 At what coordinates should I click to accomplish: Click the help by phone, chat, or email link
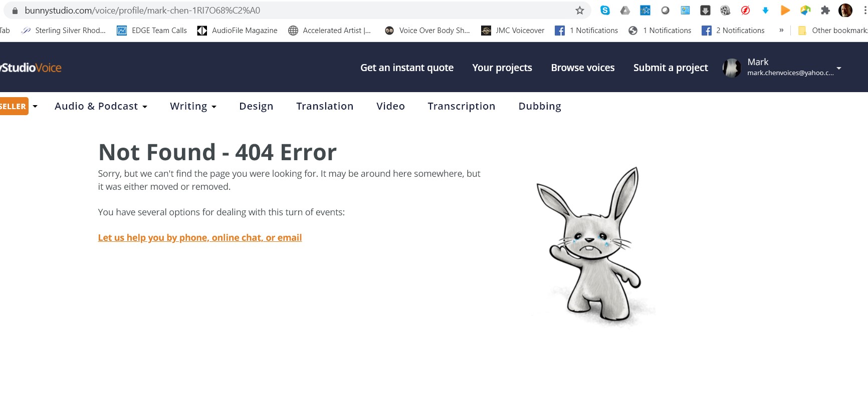click(x=199, y=238)
